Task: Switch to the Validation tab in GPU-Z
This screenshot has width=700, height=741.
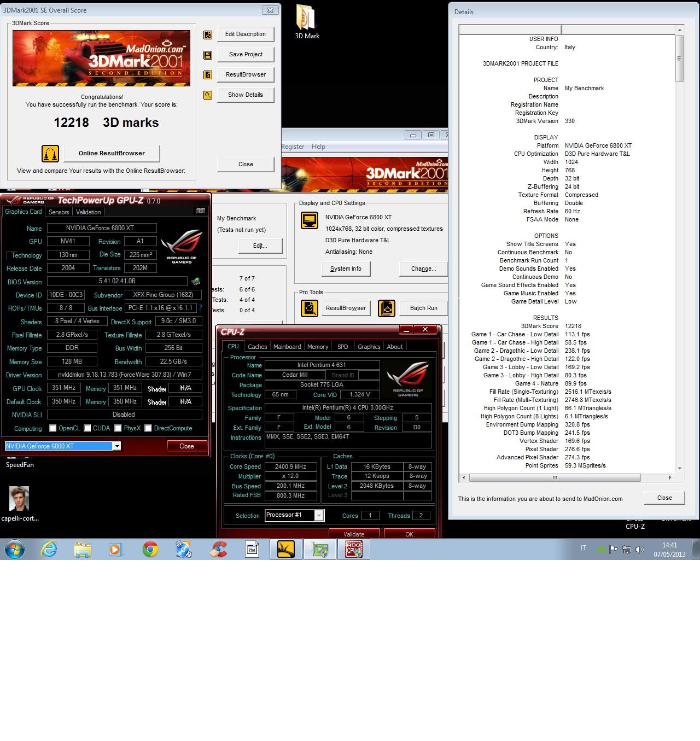Action: pyautogui.click(x=89, y=212)
